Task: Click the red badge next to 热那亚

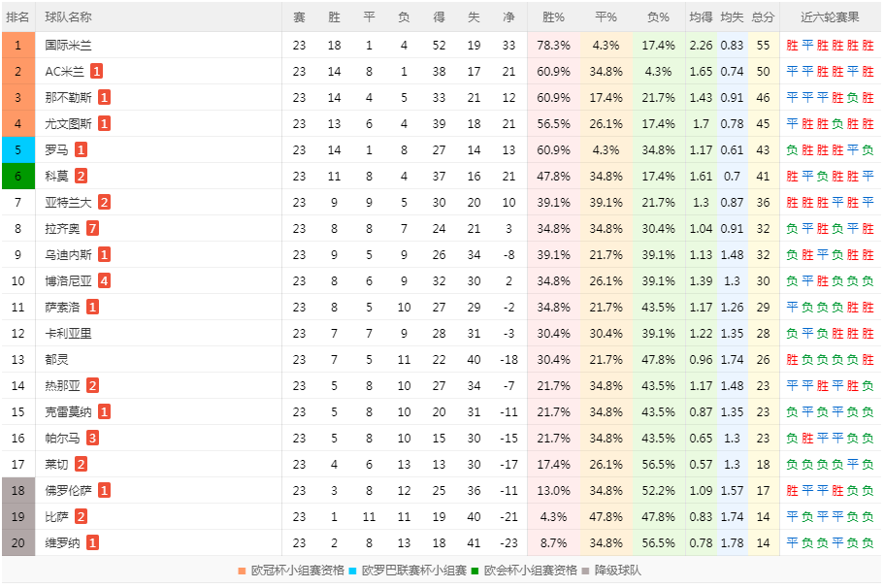Action: (92, 385)
